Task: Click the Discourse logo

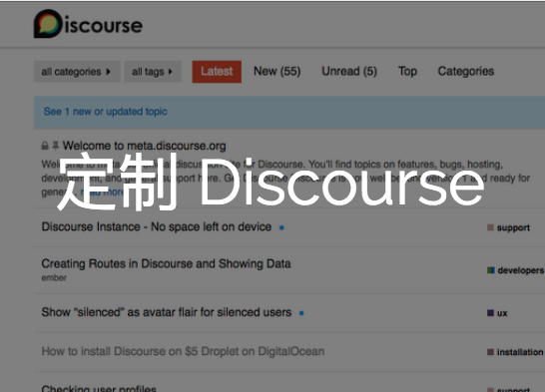Action: [x=88, y=24]
